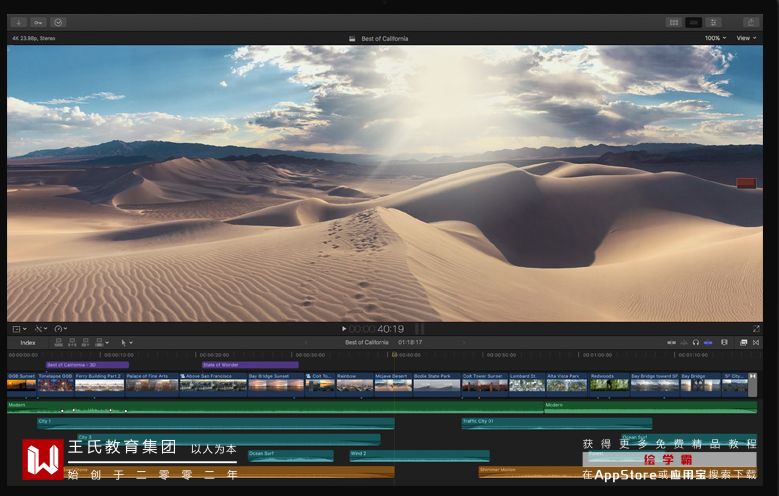Toggle audio skimming waveform icon
Viewport: 779px width, 496px height.
tap(684, 342)
